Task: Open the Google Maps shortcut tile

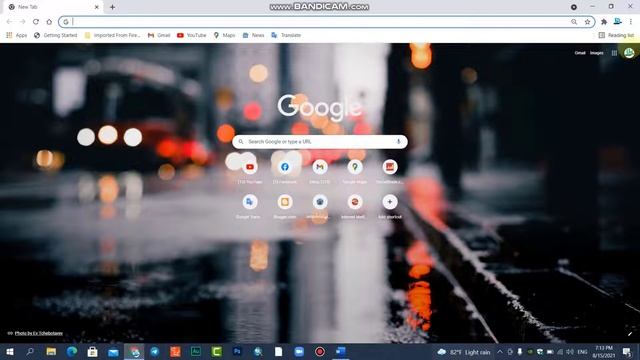Action: [x=355, y=167]
